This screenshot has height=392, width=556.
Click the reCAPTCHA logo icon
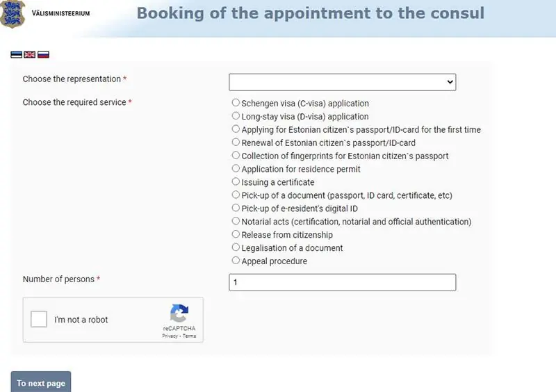pos(179,313)
